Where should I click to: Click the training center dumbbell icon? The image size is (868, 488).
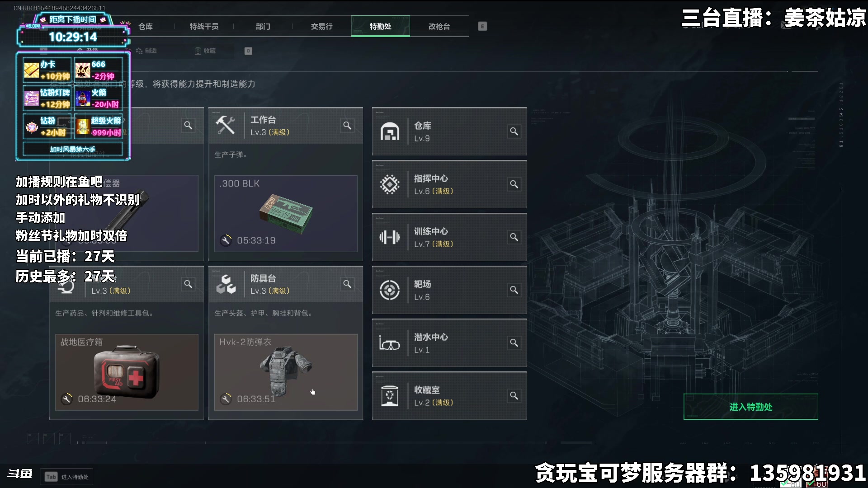(x=390, y=237)
